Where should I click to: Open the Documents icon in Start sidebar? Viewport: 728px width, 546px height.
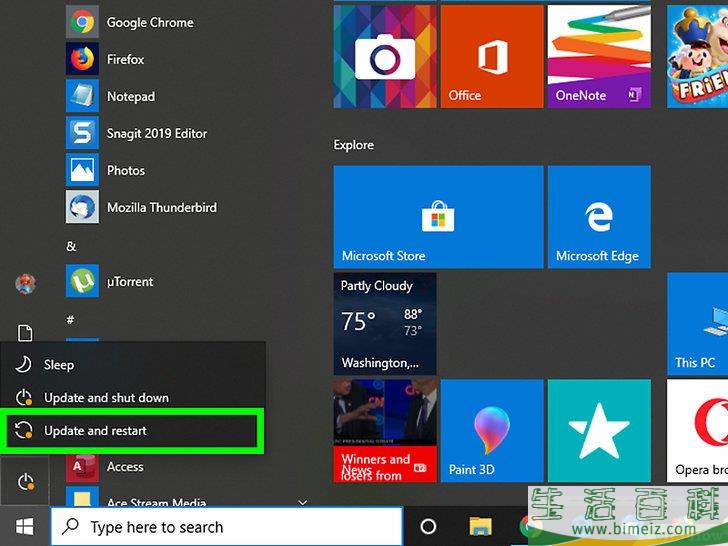25,333
